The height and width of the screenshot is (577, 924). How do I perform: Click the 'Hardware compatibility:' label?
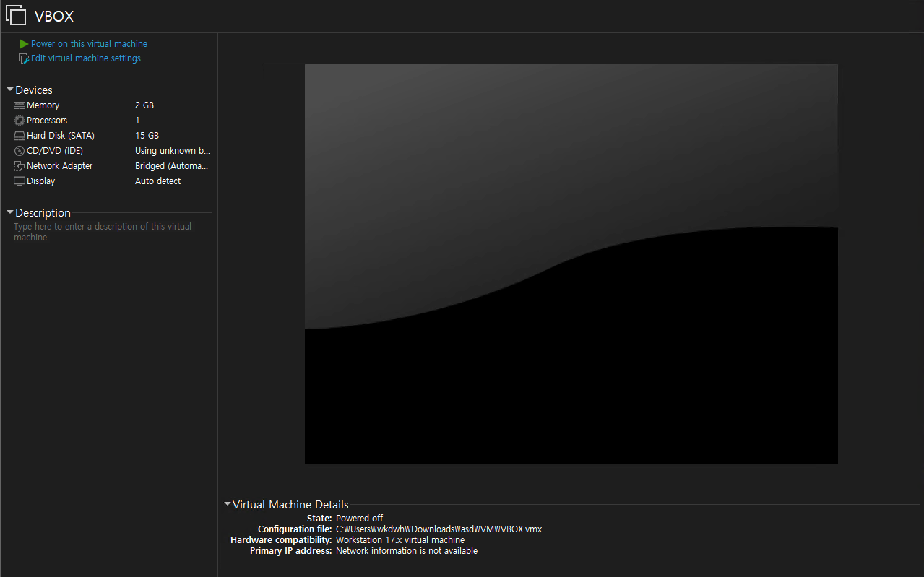click(281, 540)
